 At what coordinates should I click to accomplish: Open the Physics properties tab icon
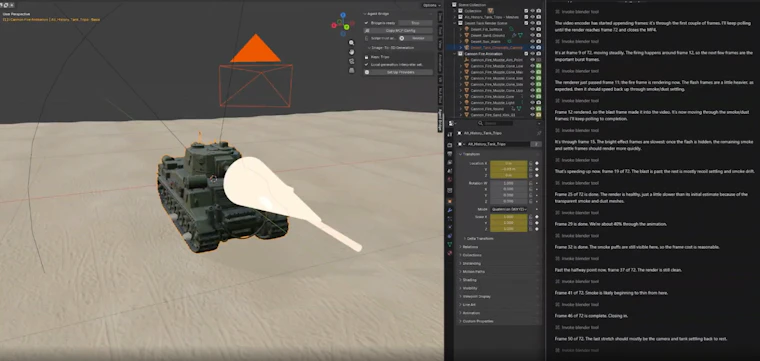pyautogui.click(x=449, y=227)
